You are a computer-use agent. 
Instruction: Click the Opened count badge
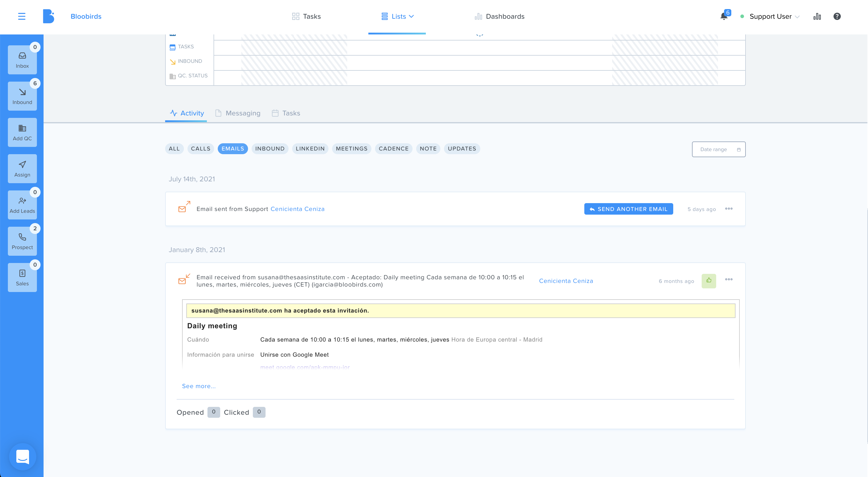coord(214,412)
